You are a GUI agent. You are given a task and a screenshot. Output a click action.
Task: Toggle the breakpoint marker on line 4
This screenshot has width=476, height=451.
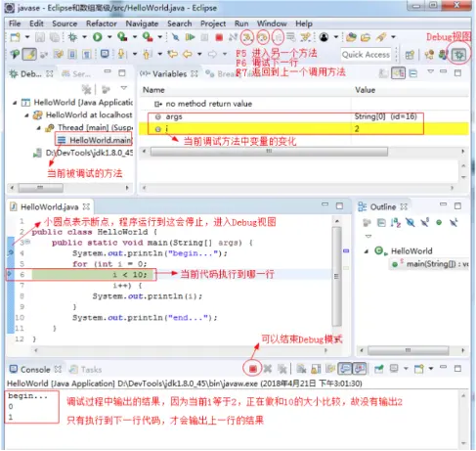tap(11, 252)
